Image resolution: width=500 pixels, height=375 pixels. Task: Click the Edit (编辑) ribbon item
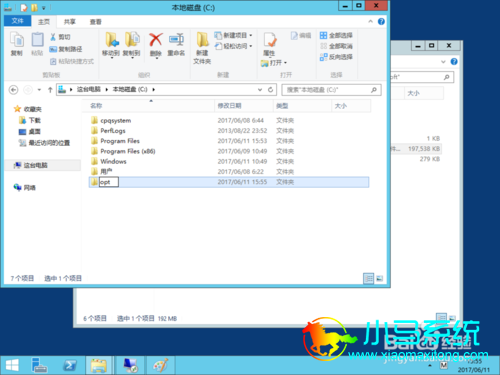(301, 35)
